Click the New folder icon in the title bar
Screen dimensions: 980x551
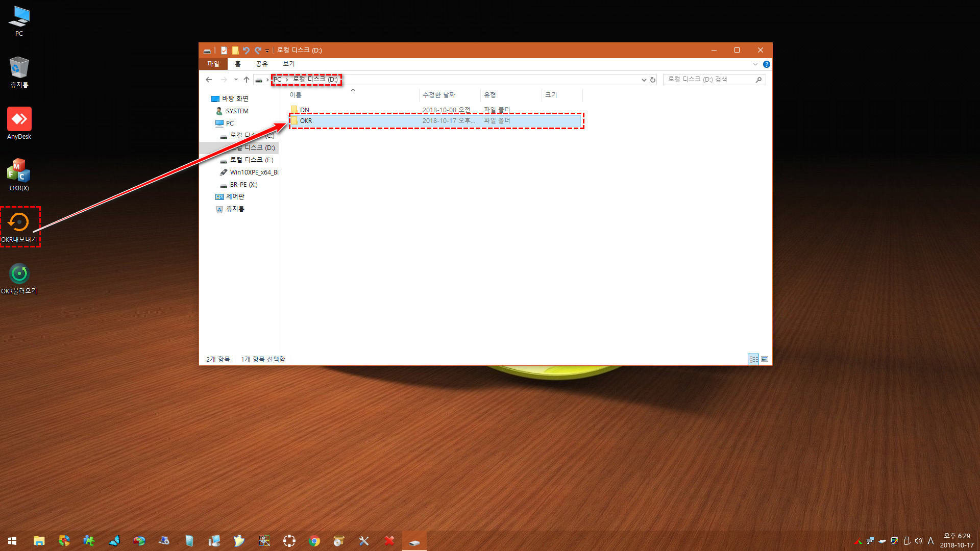(x=235, y=50)
